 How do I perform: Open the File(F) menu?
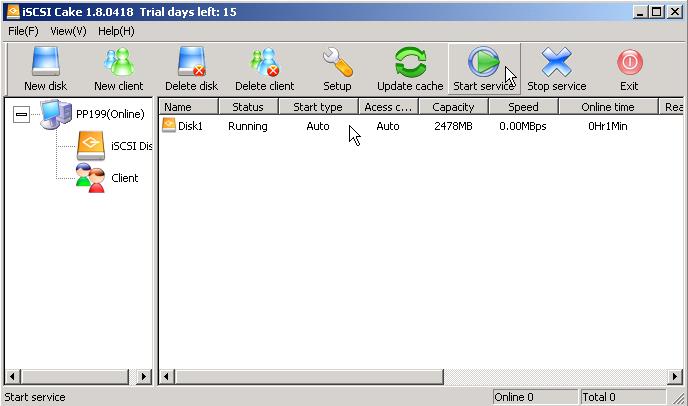pos(23,31)
